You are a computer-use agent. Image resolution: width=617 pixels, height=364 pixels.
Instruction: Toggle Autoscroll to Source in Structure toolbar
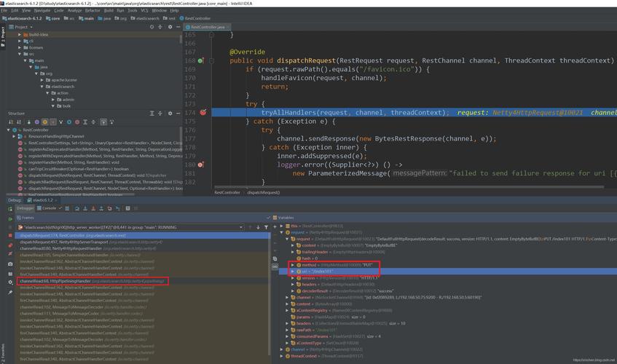103,122
